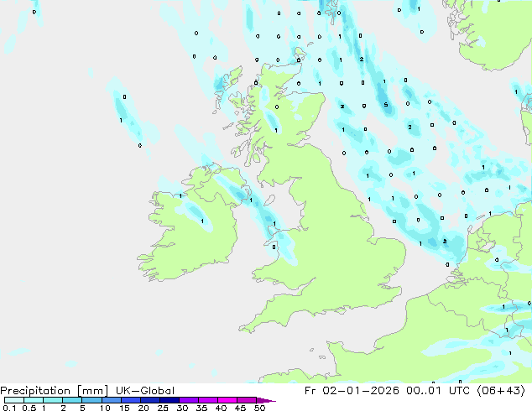
Task: Click the (06+43) forecast offset text
Action: click(501, 391)
